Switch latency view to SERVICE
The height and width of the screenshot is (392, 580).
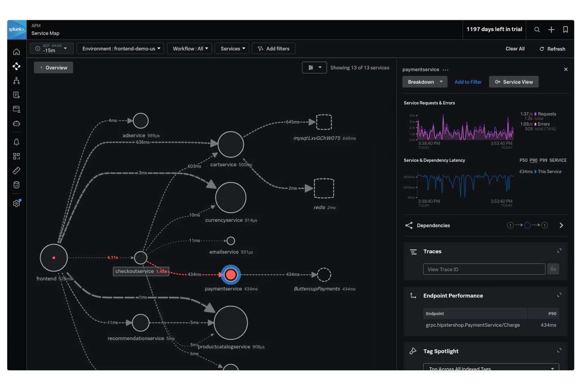coord(557,160)
